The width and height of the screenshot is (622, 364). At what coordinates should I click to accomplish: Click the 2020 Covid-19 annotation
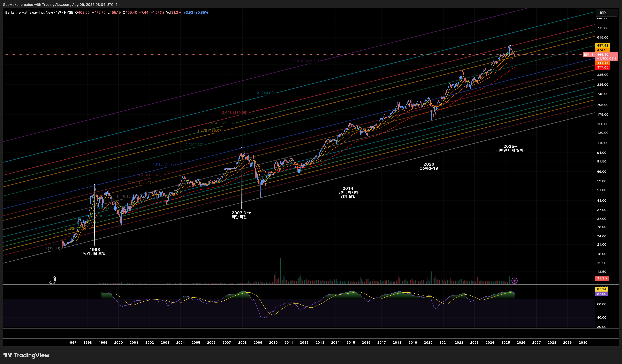pos(429,166)
